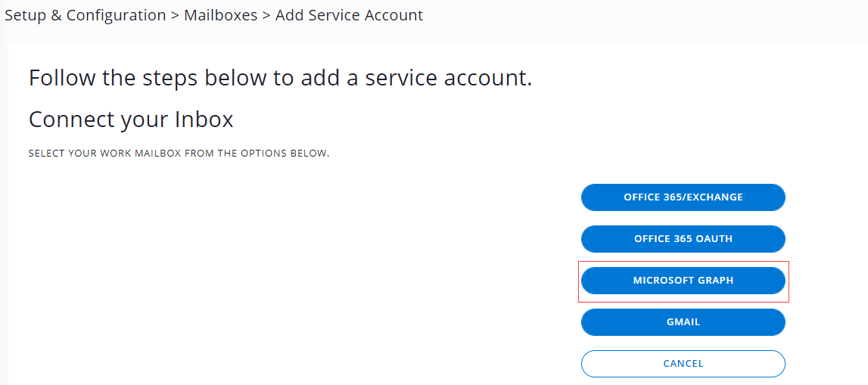Open the Mailboxes breadcrumb link

[220, 15]
